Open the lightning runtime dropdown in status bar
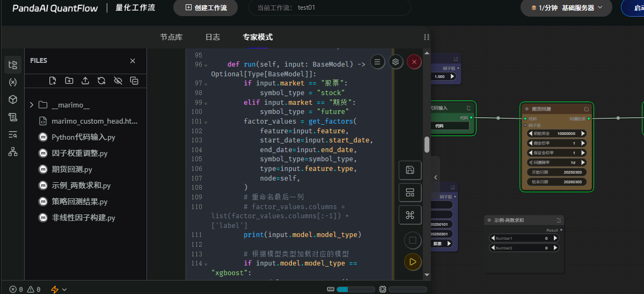This screenshot has width=644, height=294. [59, 289]
